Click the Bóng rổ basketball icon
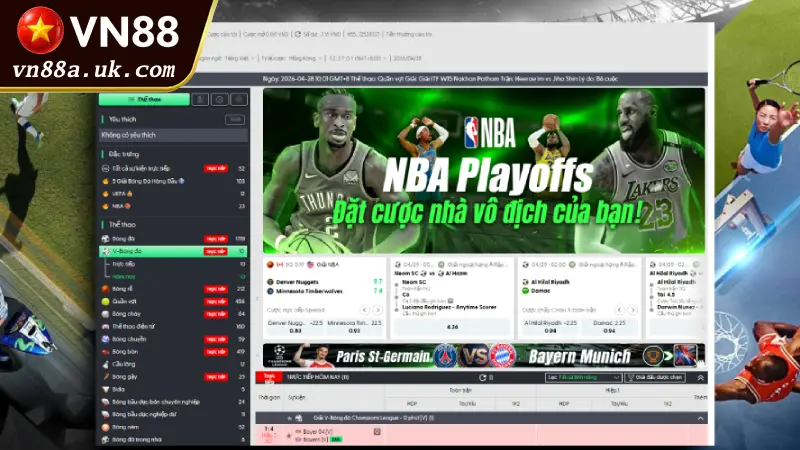800x450 pixels. point(105,289)
